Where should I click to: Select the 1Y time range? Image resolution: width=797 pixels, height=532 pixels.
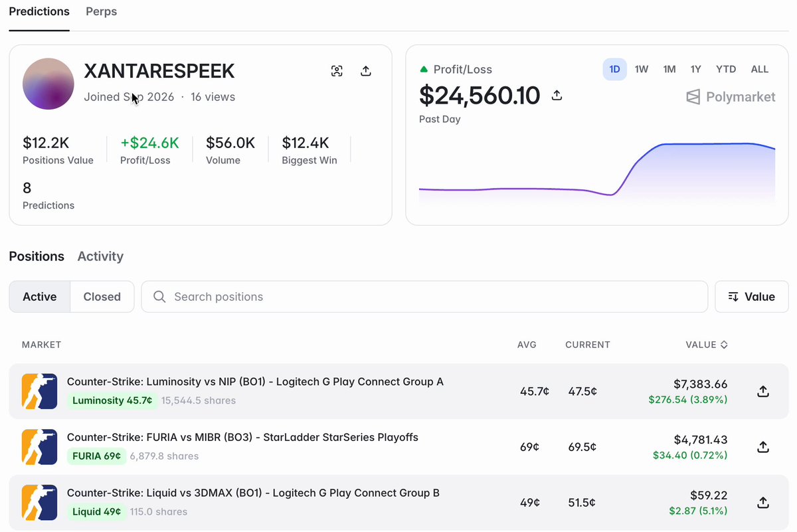pyautogui.click(x=696, y=69)
